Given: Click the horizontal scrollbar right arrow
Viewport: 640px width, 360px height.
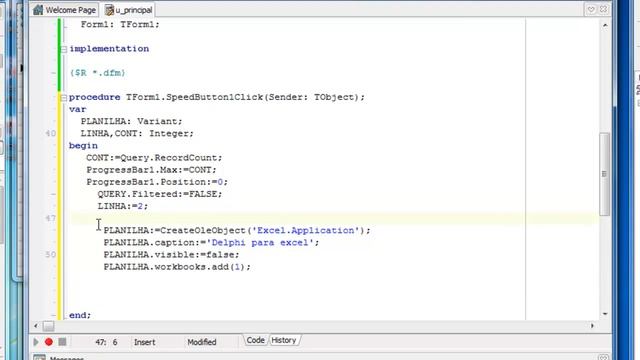Looking at the screenshot, I should 592,326.
